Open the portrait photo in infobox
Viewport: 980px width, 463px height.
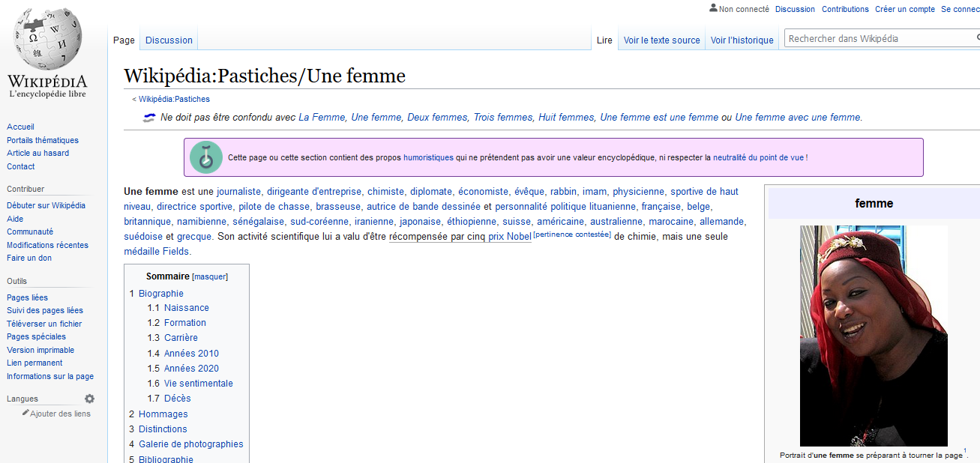pos(873,336)
